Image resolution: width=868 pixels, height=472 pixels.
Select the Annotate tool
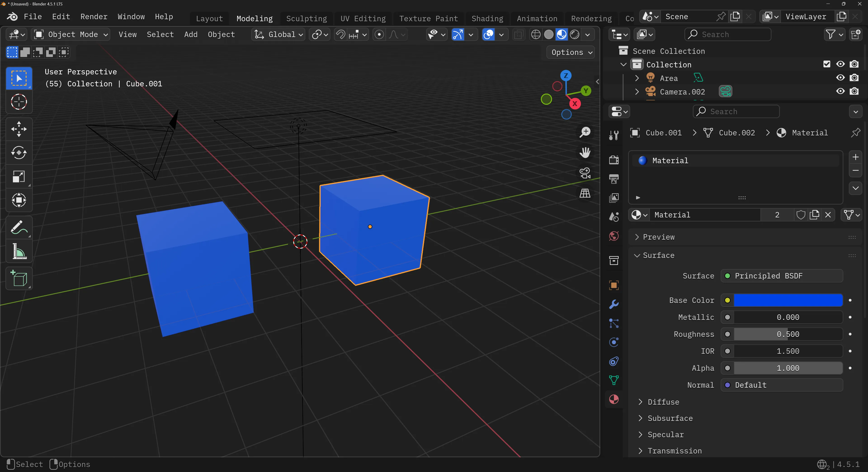pos(19,228)
